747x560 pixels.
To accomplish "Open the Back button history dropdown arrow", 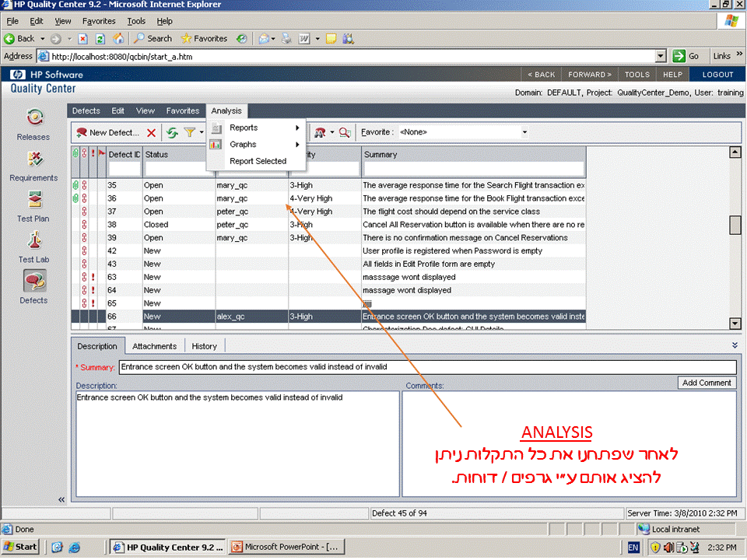I will tap(42, 39).
